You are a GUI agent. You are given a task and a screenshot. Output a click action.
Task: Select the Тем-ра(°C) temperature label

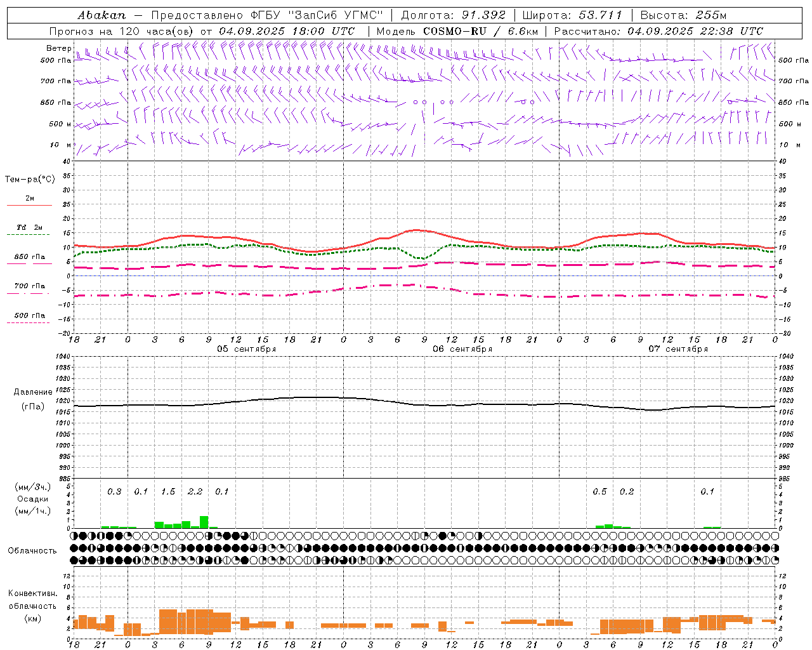click(30, 180)
